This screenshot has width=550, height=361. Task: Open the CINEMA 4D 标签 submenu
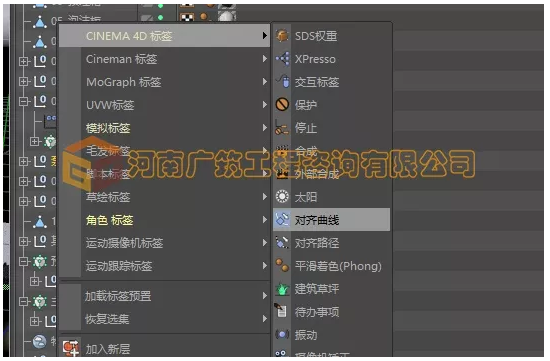click(x=164, y=36)
